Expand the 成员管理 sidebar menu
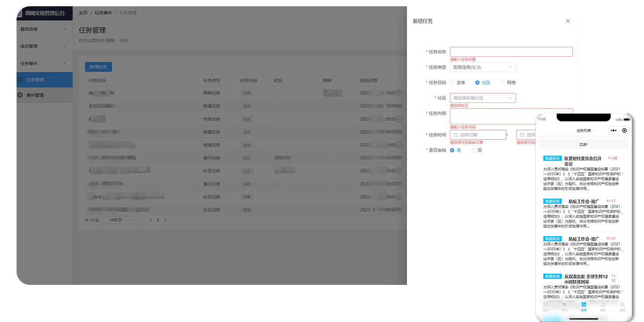The height and width of the screenshot is (322, 644). [x=43, y=46]
